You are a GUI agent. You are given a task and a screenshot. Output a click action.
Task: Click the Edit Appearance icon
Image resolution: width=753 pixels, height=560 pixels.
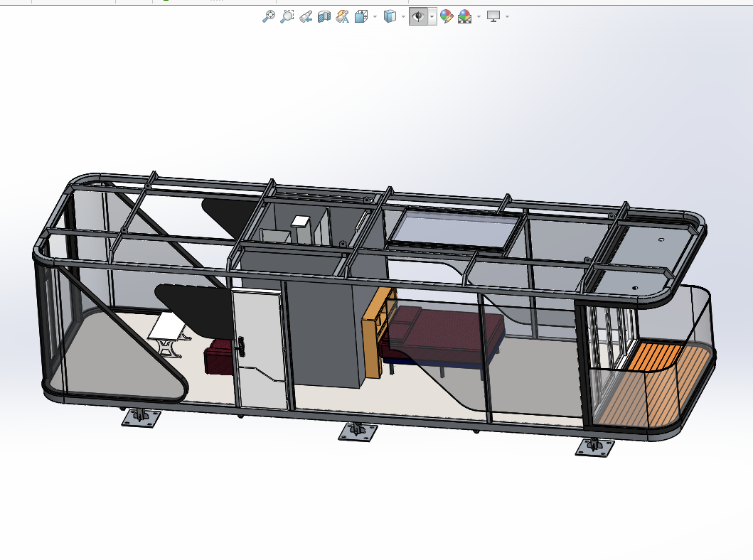(447, 17)
